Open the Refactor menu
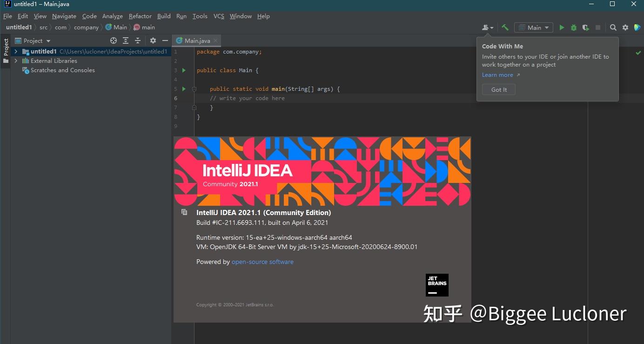Viewport: 644px width, 344px height. tap(140, 16)
